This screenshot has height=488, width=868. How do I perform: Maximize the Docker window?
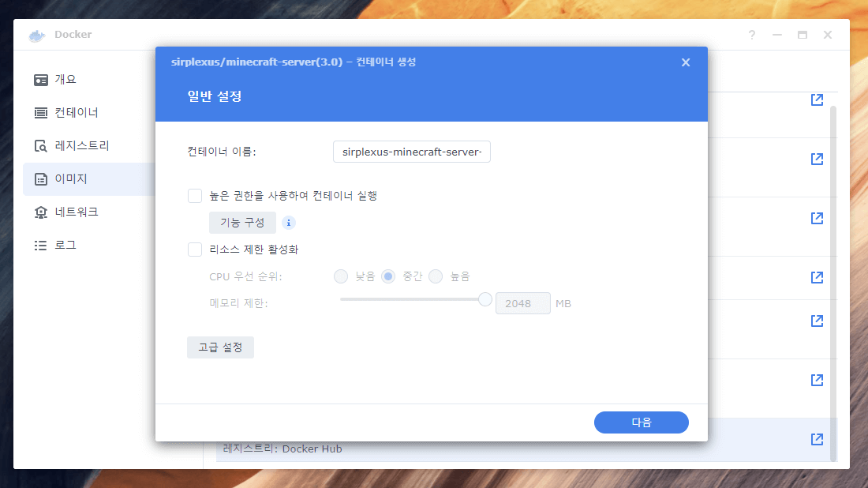(803, 35)
